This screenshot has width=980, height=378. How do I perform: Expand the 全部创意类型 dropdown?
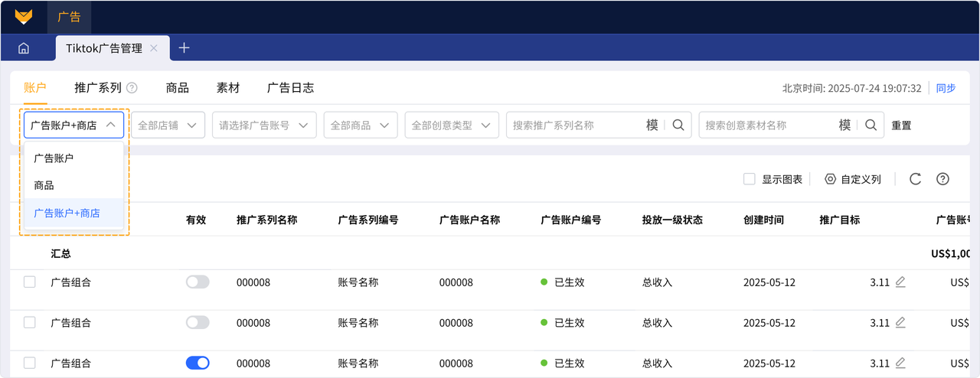coord(452,125)
